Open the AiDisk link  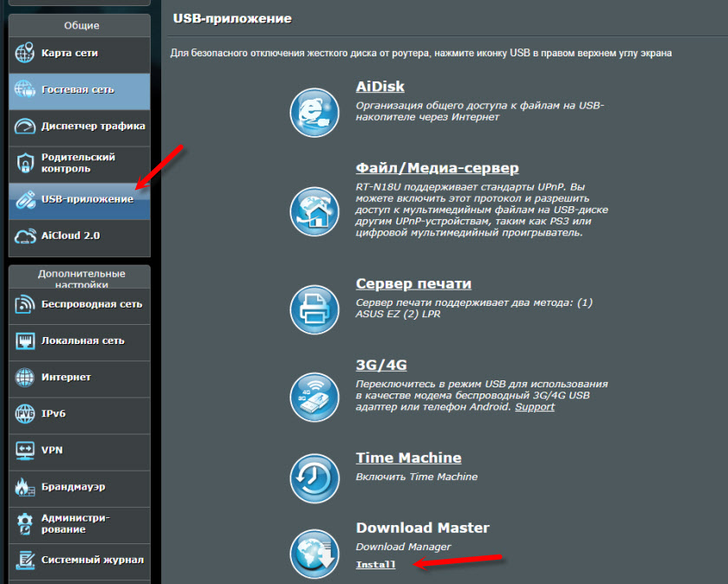click(380, 87)
